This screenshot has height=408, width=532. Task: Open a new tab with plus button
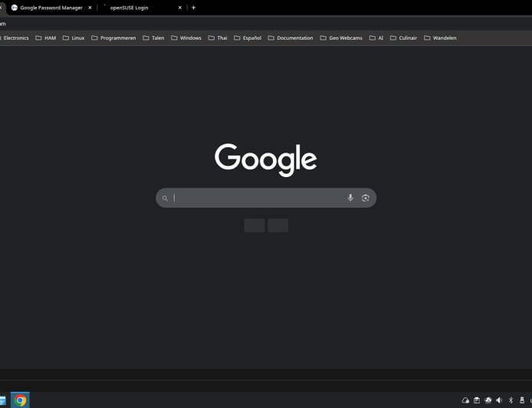193,8
